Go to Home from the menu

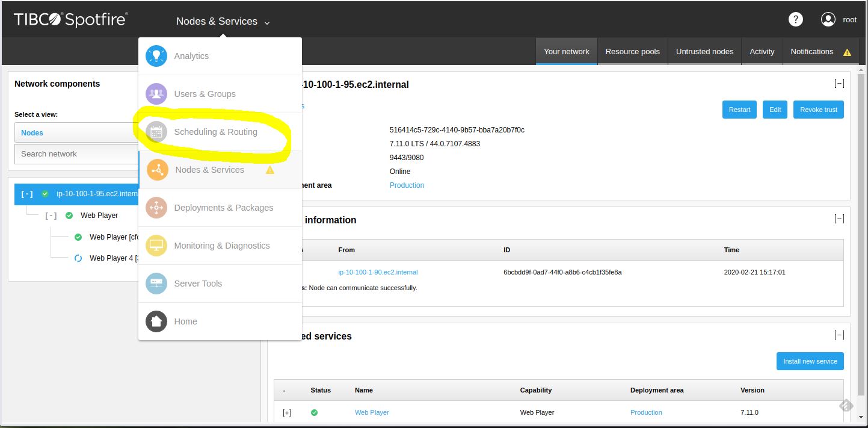coord(220,321)
